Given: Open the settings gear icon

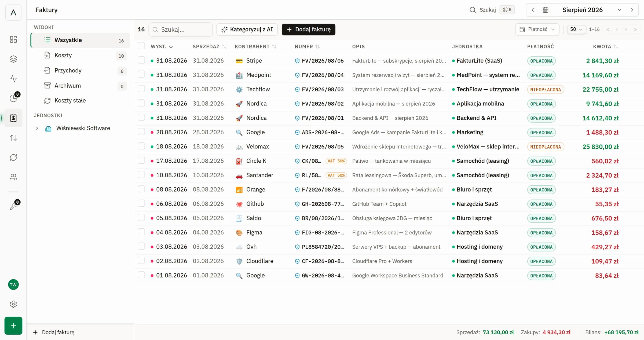Looking at the screenshot, I should (x=13, y=304).
